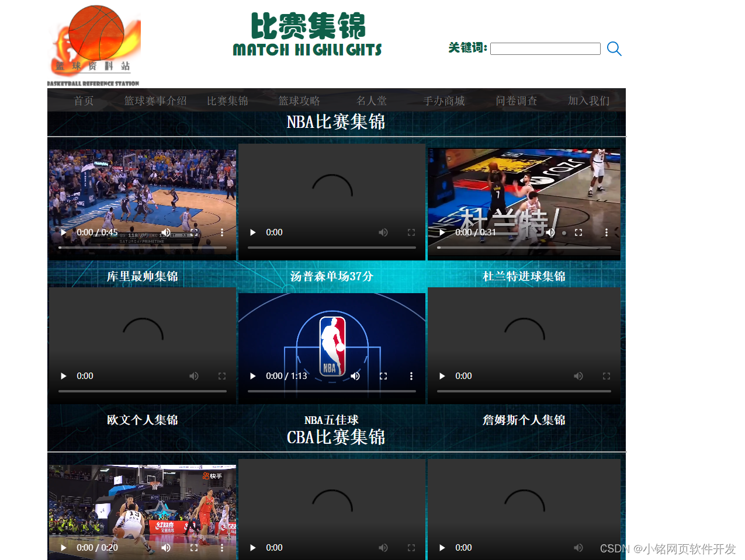This screenshot has width=745, height=560.
Task: Mute the 杜兰特进球集锦 video
Action: click(x=550, y=232)
